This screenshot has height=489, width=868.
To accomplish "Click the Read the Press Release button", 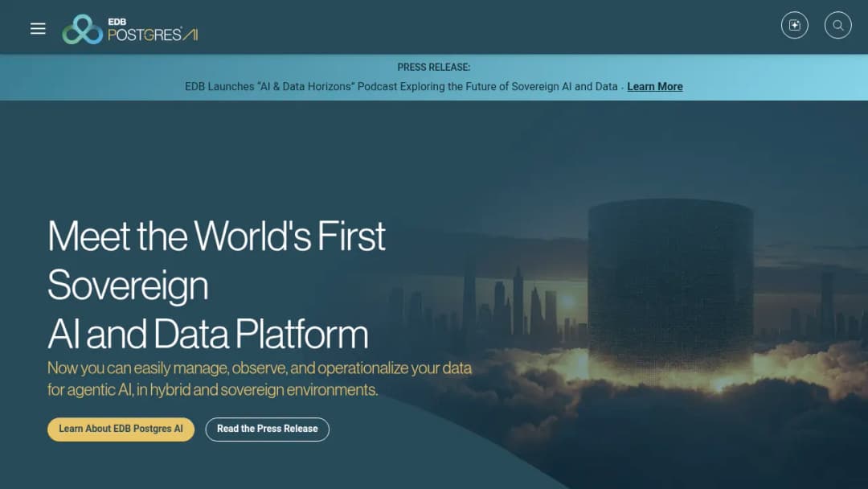I will [268, 429].
